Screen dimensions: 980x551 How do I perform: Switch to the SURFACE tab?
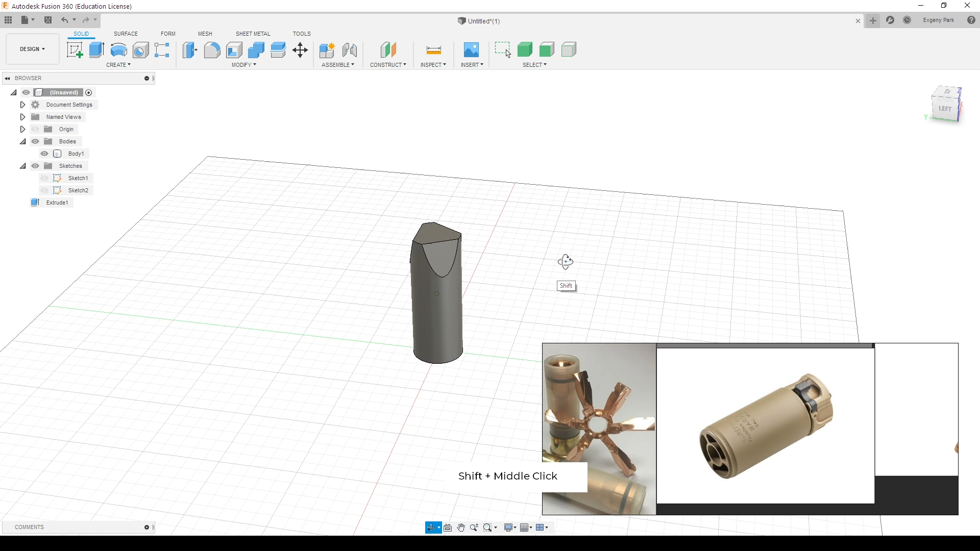pyautogui.click(x=126, y=34)
